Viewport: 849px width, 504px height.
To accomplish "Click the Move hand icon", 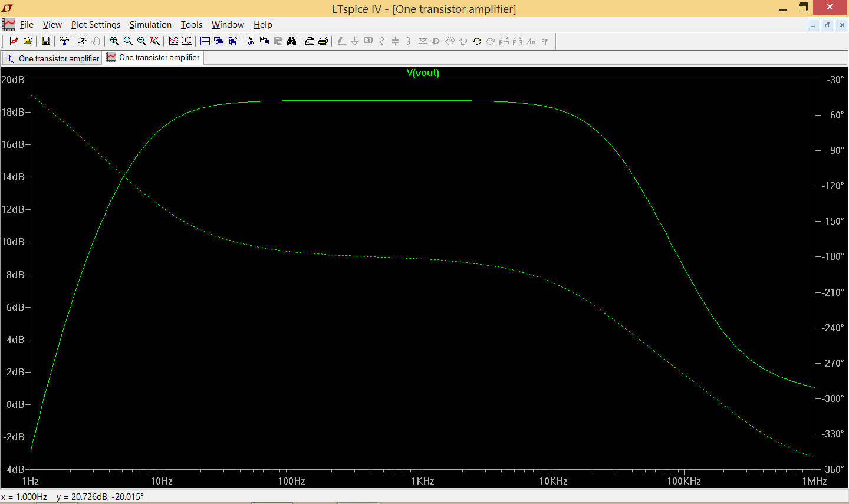I will point(450,41).
